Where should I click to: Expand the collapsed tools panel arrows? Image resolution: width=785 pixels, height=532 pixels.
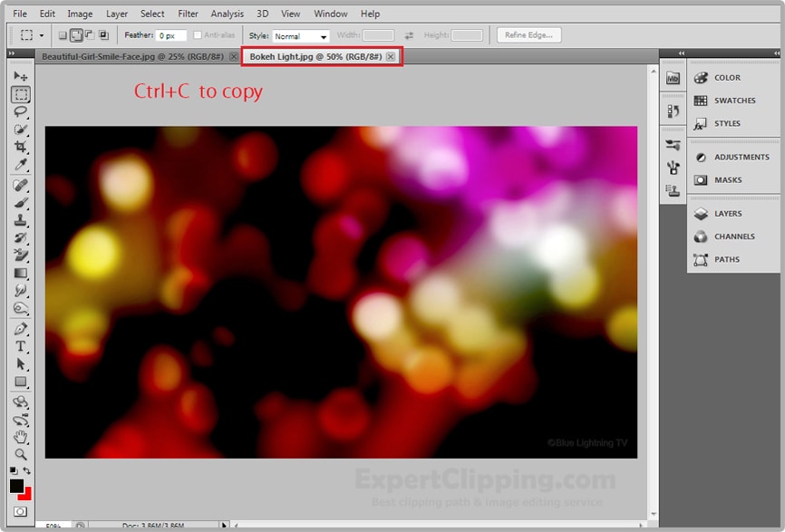(x=12, y=53)
